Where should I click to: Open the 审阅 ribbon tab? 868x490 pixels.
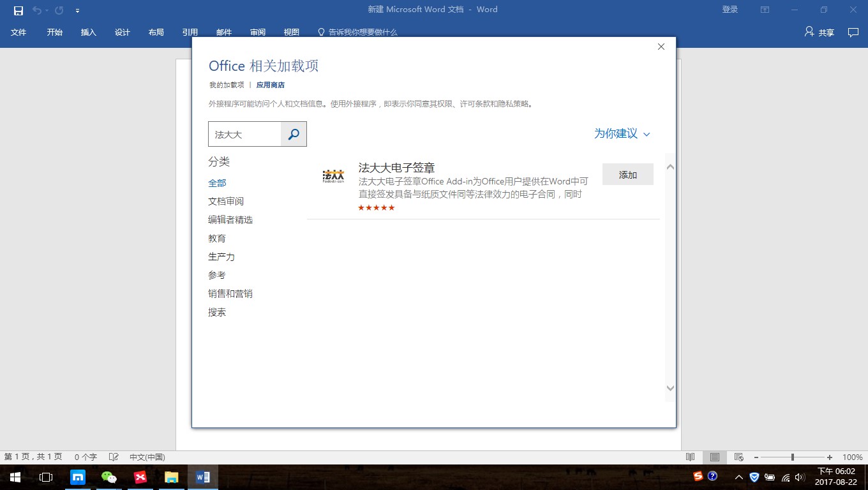click(258, 32)
